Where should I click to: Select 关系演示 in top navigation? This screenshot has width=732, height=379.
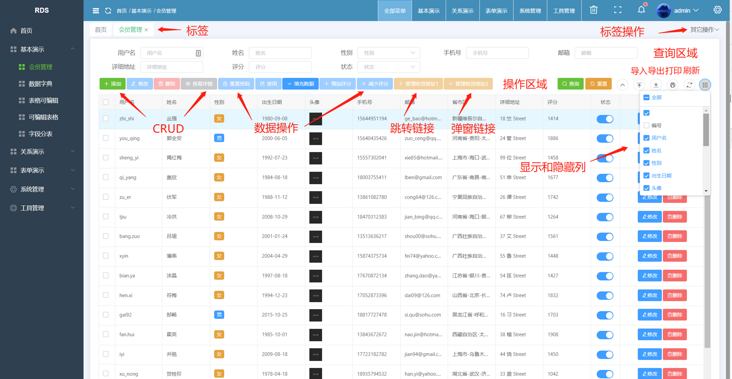coord(462,10)
